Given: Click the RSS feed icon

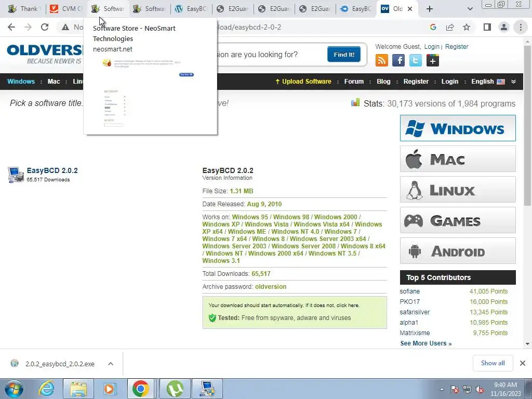Looking at the screenshot, I should point(382,60).
